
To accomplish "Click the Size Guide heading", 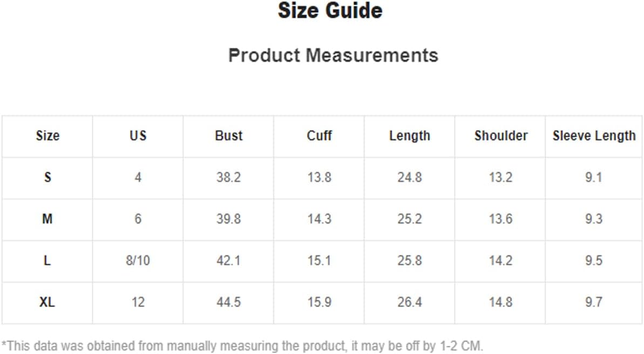I will [x=330, y=11].
